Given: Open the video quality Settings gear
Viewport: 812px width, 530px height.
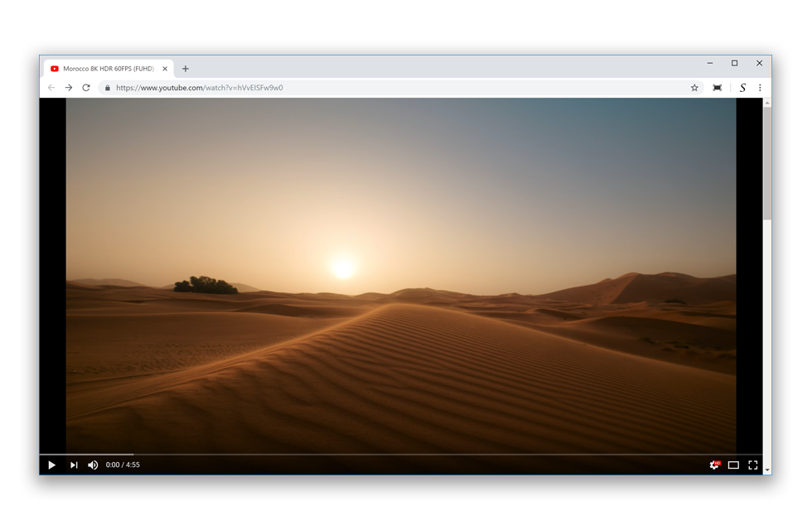Looking at the screenshot, I should [713, 465].
